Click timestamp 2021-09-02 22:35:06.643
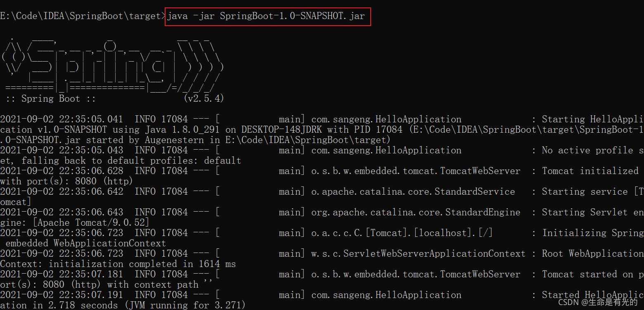This screenshot has width=644, height=310. click(62, 212)
